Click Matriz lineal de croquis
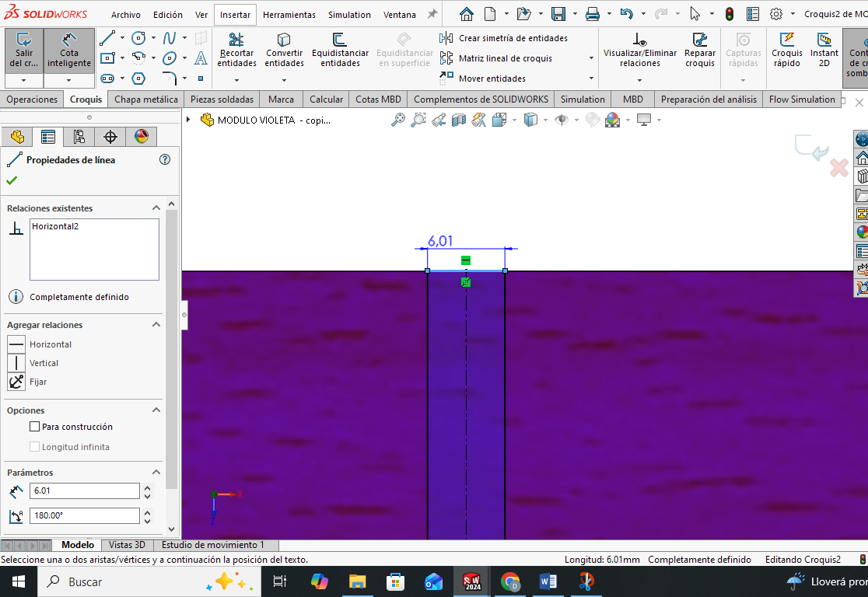Viewport: 868px width, 597px height. pos(495,58)
